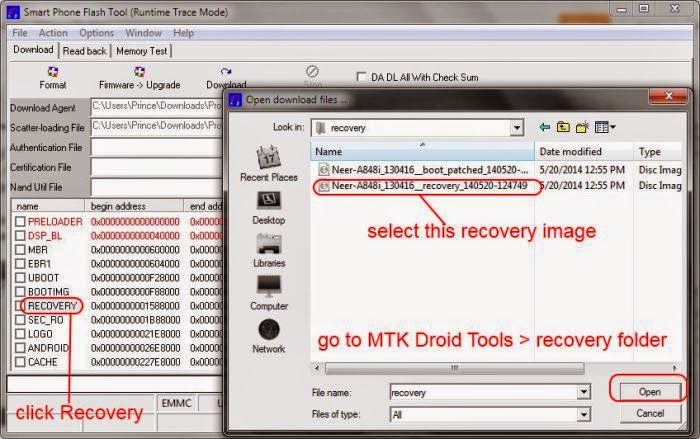700x439 pixels.
Task: Check the ANDROID partition checkbox
Action: [20, 348]
